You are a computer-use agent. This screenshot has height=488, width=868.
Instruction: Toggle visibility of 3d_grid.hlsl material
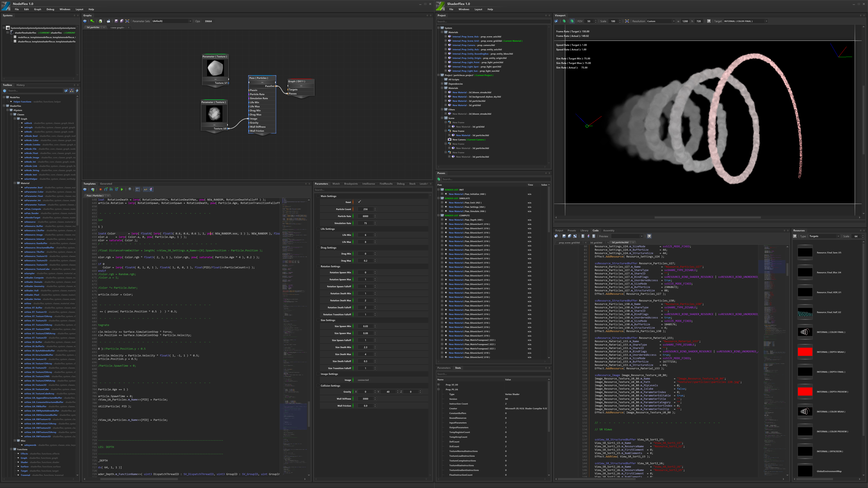[450, 105]
